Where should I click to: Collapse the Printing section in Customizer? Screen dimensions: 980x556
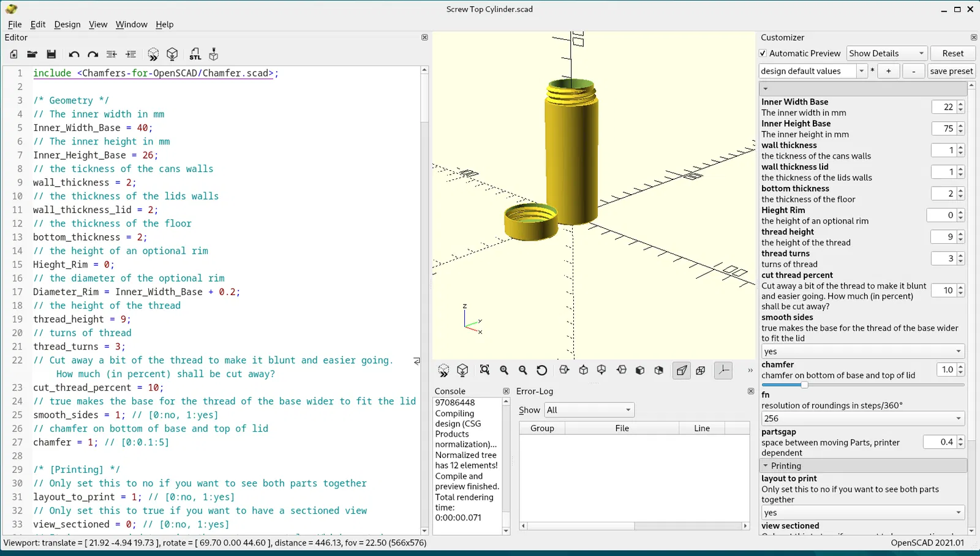766,466
